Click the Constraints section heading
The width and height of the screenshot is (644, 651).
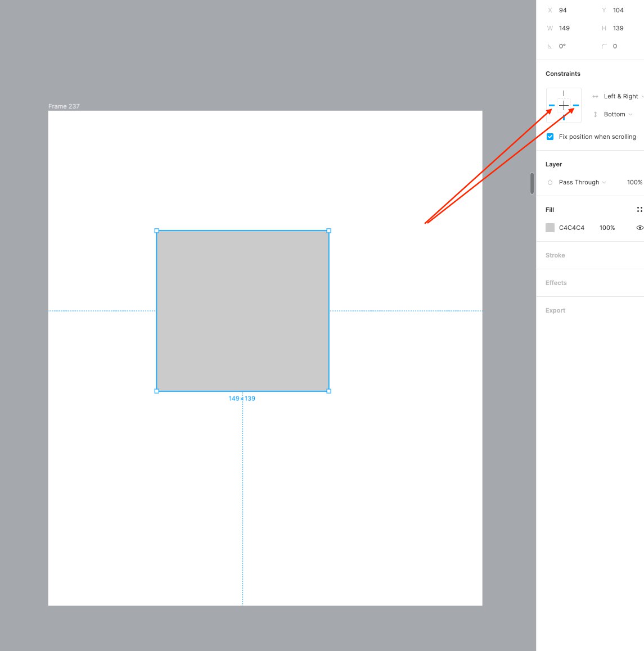tap(562, 74)
